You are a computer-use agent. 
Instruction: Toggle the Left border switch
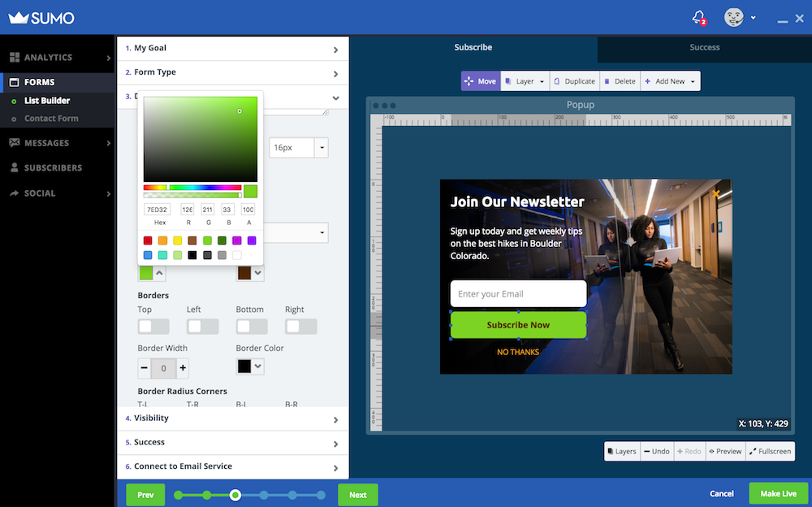click(x=202, y=326)
